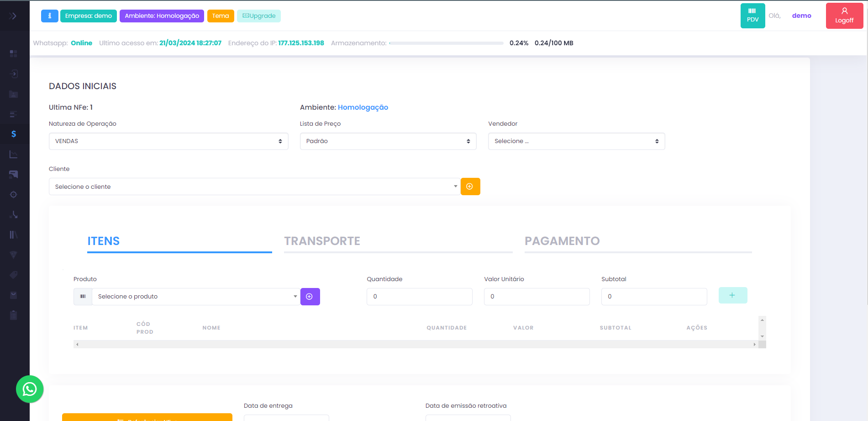Expand the Lista de Preço dropdown
The width and height of the screenshot is (868, 421).
pyautogui.click(x=388, y=141)
